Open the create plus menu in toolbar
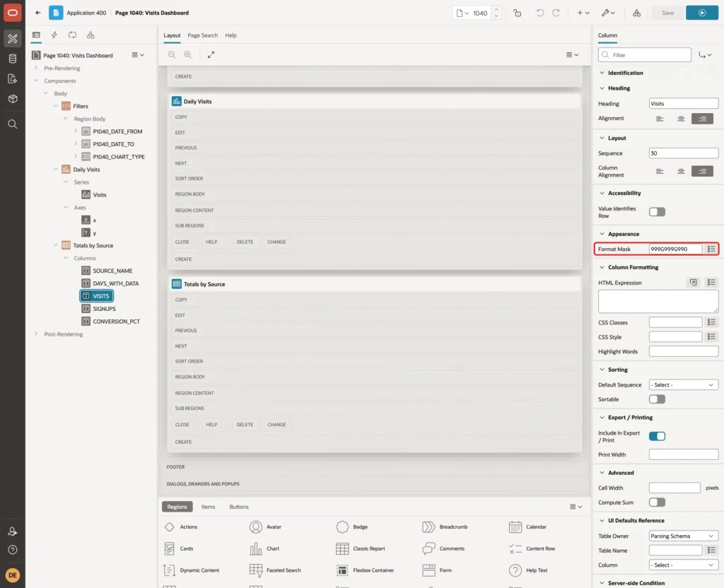Image resolution: width=724 pixels, height=588 pixels. coord(583,13)
